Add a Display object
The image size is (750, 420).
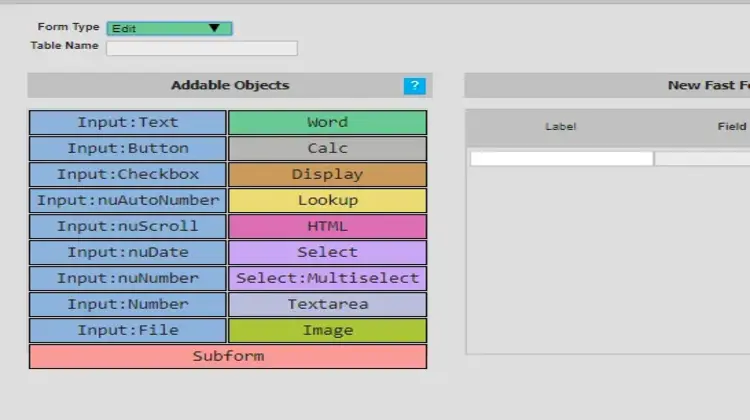pos(328,174)
